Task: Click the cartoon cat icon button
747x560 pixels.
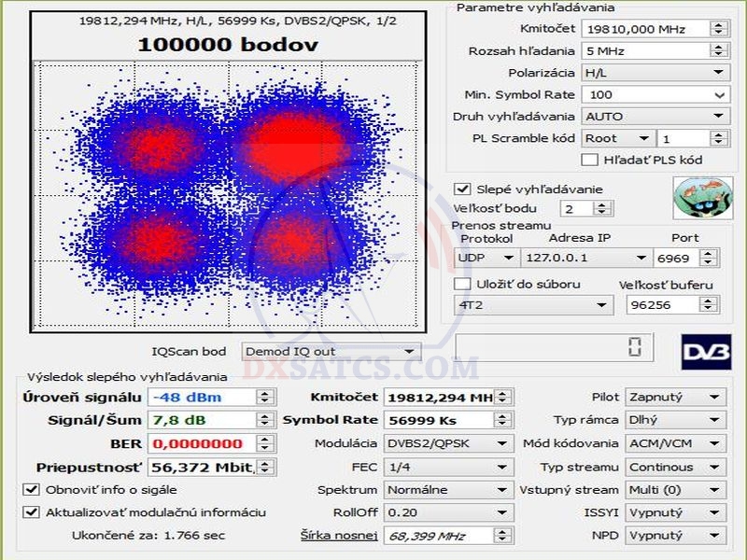Action: tap(696, 198)
